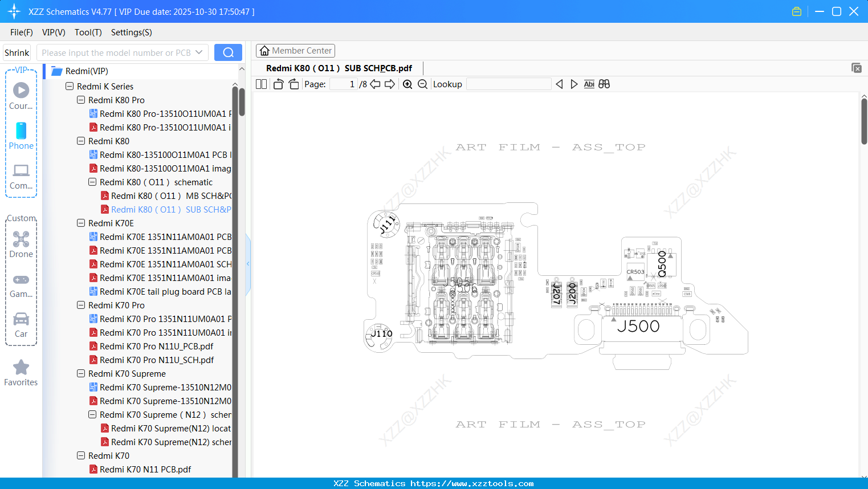This screenshot has width=868, height=489.
Task: Click the Member Center button
Action: point(295,50)
